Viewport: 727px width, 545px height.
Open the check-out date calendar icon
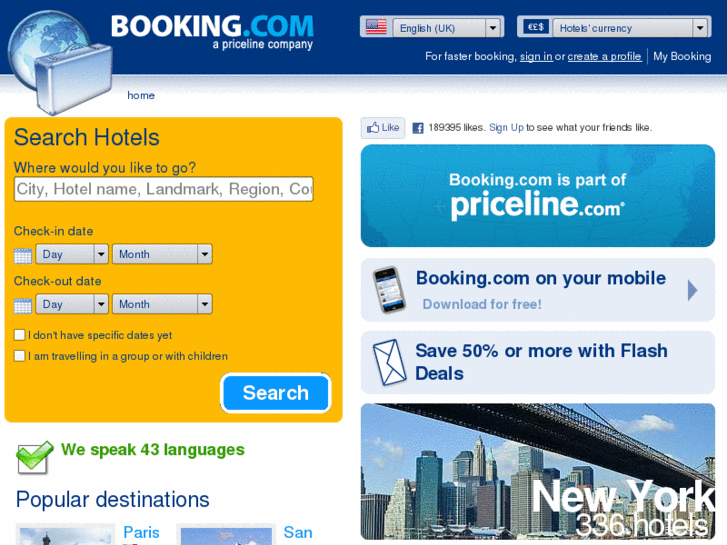click(x=23, y=306)
